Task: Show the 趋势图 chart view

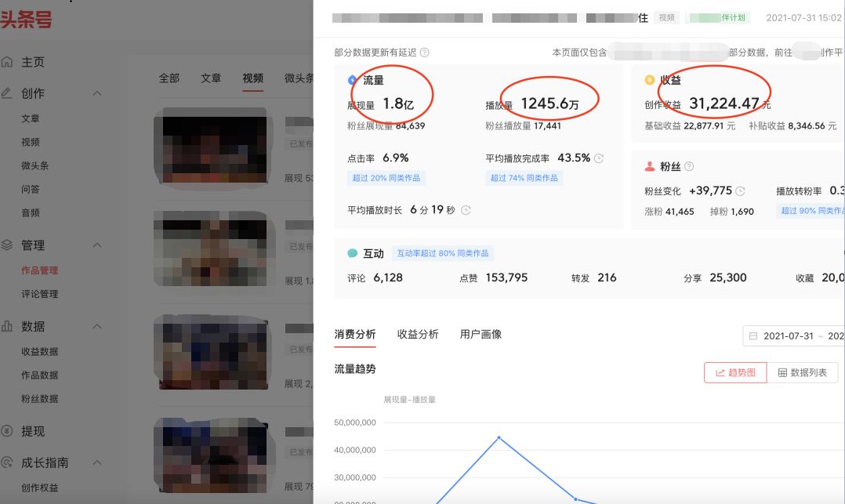Action: click(x=735, y=372)
